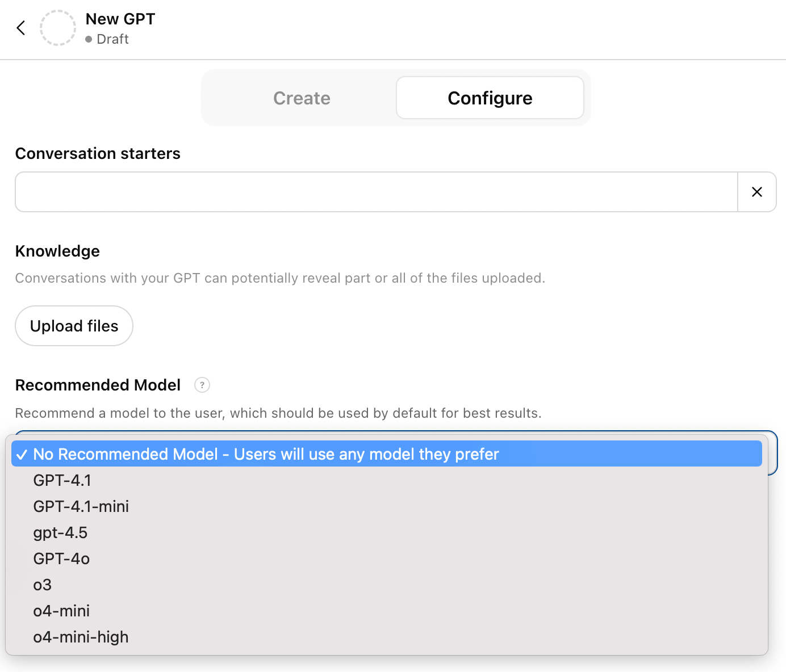
Task: Click the Recommended Model heading label
Action: click(x=98, y=385)
